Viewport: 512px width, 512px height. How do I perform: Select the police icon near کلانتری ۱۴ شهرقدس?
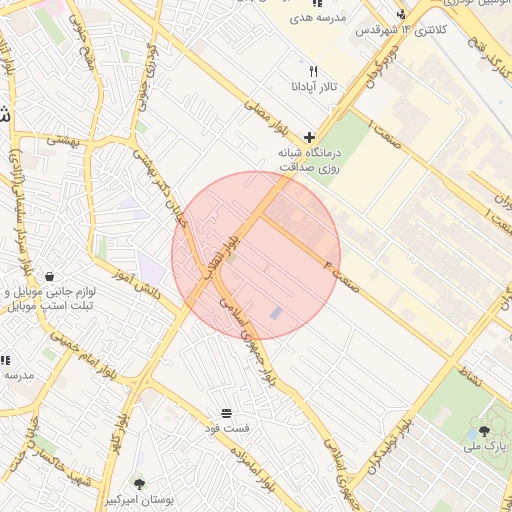pos(401,14)
